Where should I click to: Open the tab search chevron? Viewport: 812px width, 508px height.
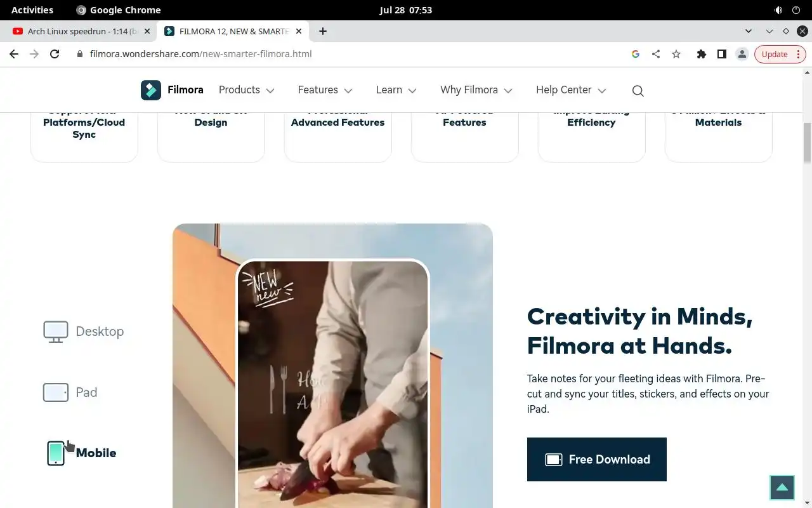pos(749,31)
